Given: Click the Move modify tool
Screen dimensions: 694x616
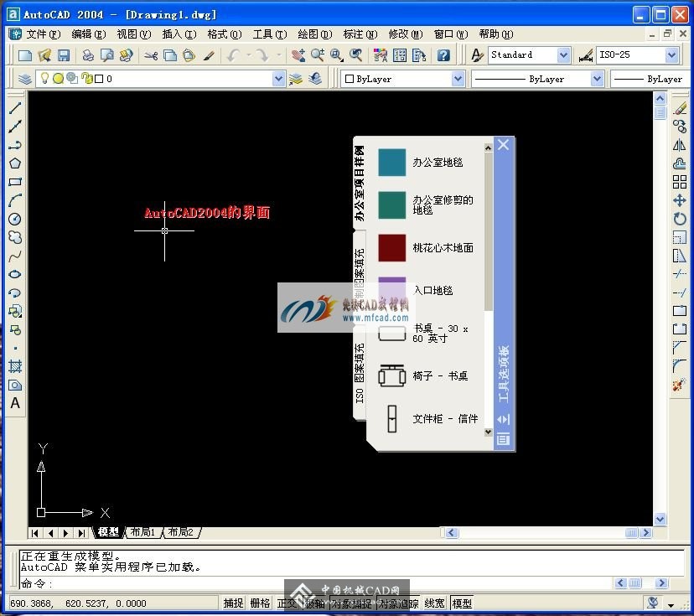Looking at the screenshot, I should coord(680,200).
